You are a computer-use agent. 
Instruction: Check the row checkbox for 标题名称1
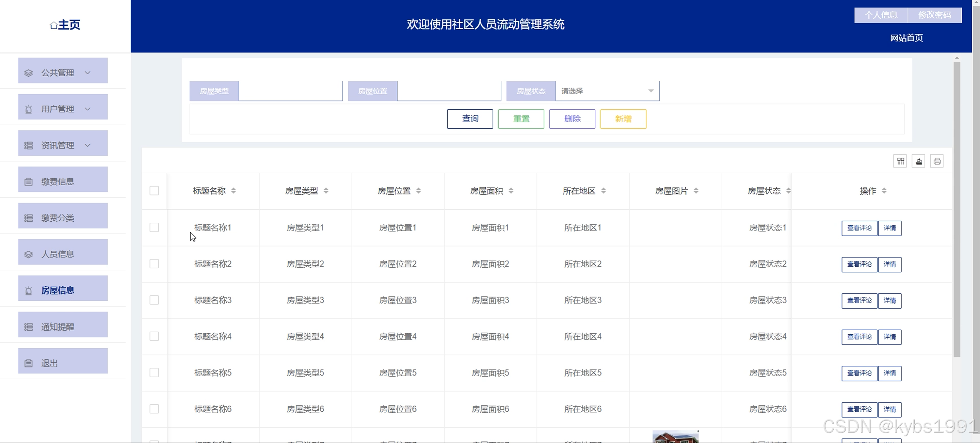154,227
